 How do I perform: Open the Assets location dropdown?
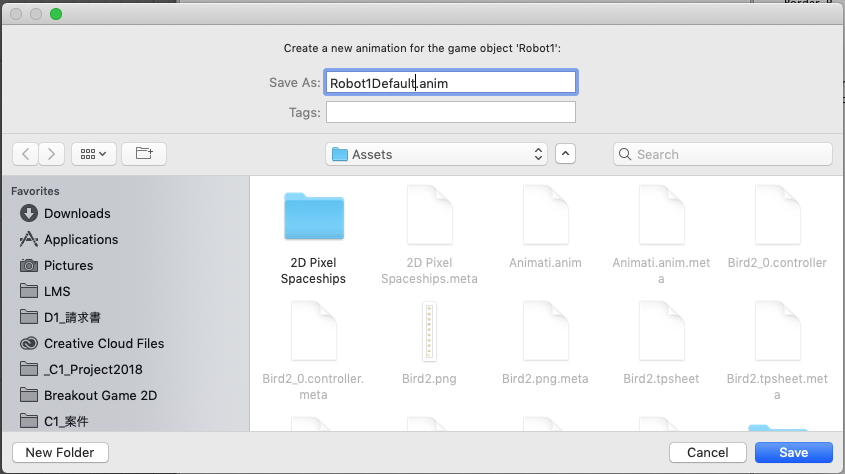437,154
